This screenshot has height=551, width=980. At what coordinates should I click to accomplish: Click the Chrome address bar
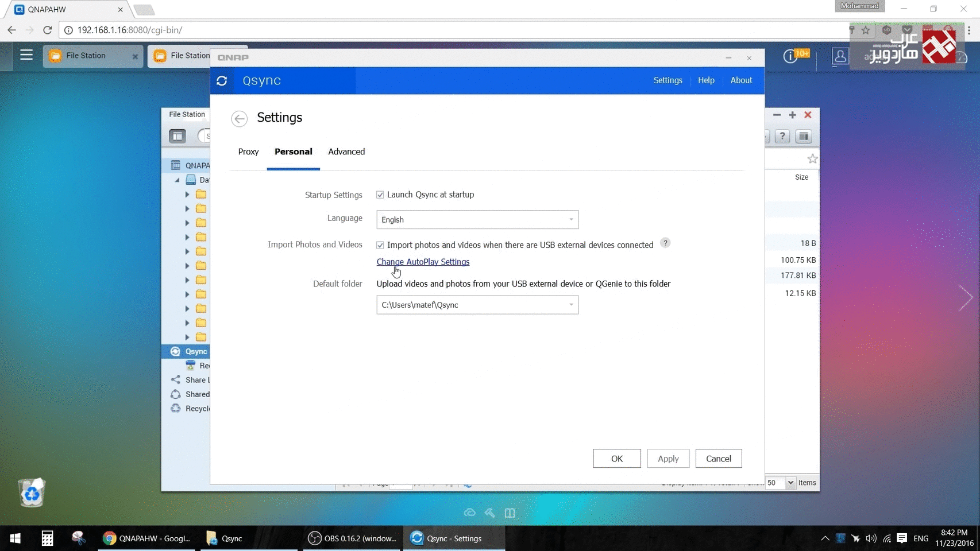(454, 30)
